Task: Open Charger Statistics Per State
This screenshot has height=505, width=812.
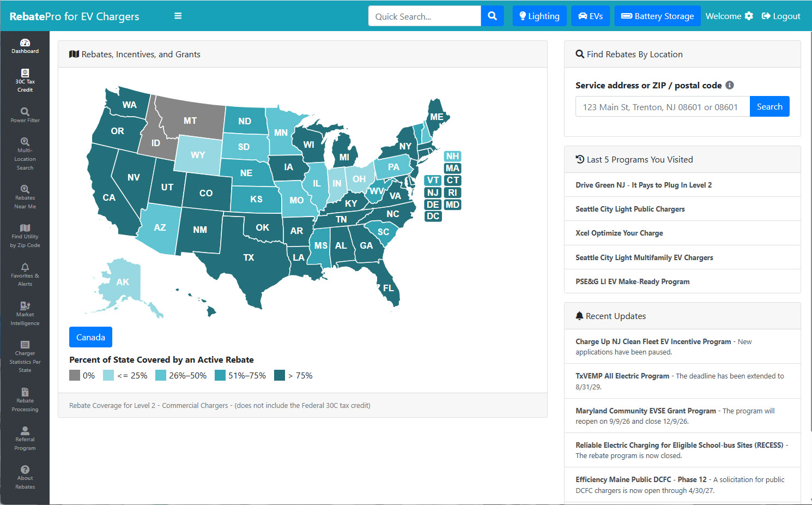Action: point(25,357)
